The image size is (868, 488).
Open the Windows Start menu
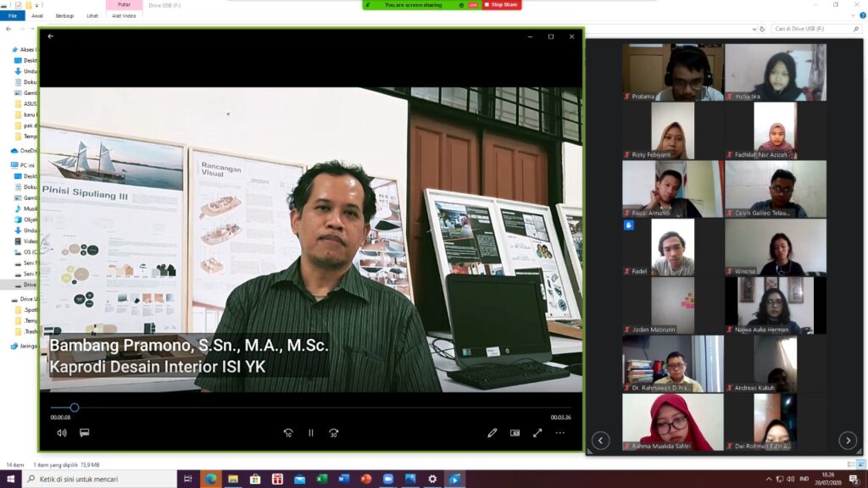pyautogui.click(x=10, y=480)
